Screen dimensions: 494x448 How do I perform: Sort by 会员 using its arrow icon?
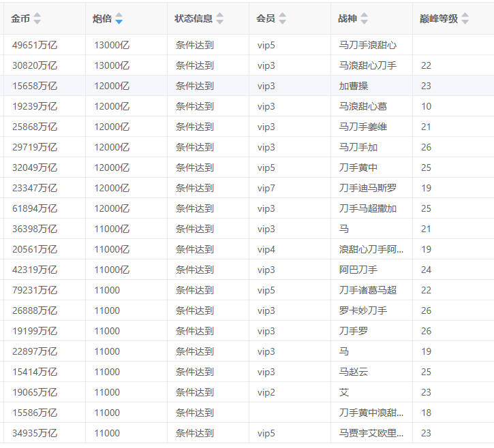[x=282, y=18]
